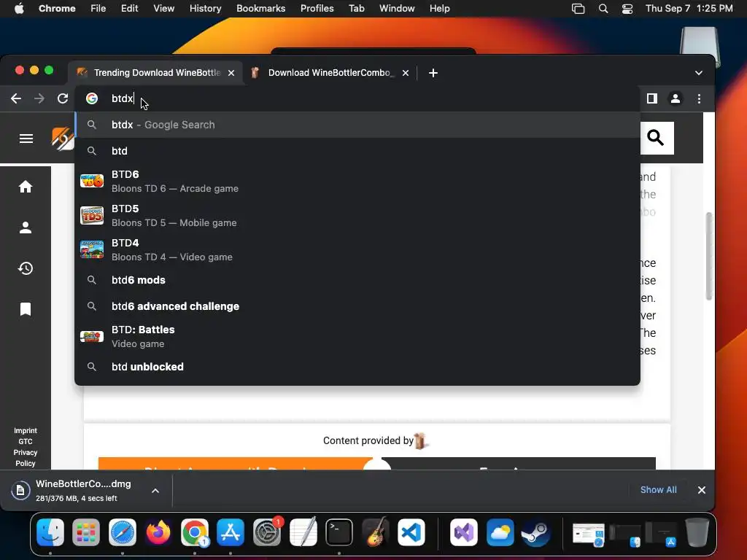Select the BTD4 Bloons TD 4 suggestion

click(x=357, y=250)
